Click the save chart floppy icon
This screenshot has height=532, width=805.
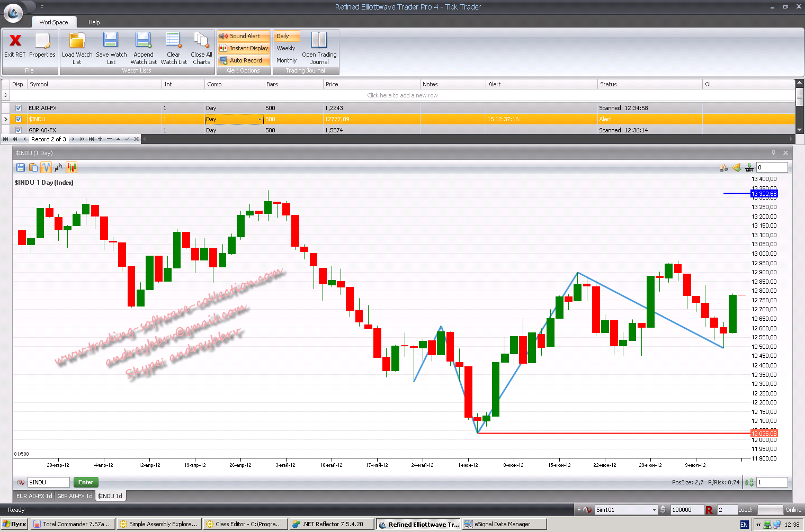click(21, 168)
